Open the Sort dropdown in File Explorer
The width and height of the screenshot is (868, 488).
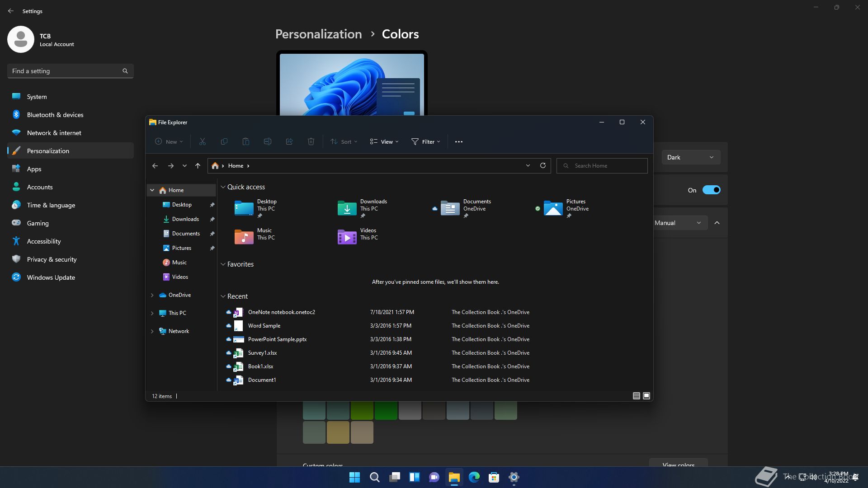(344, 141)
